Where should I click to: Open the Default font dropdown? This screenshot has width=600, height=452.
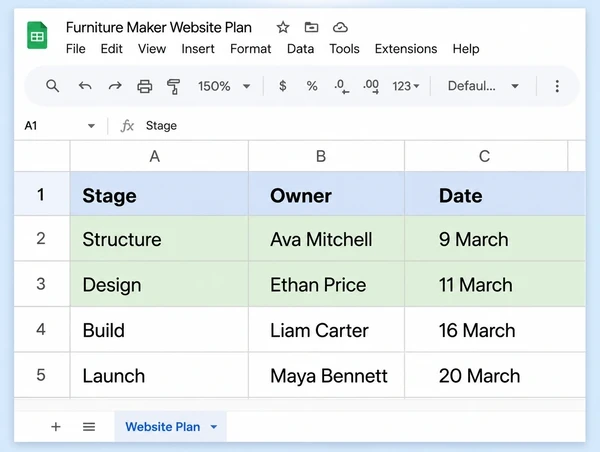point(483,86)
